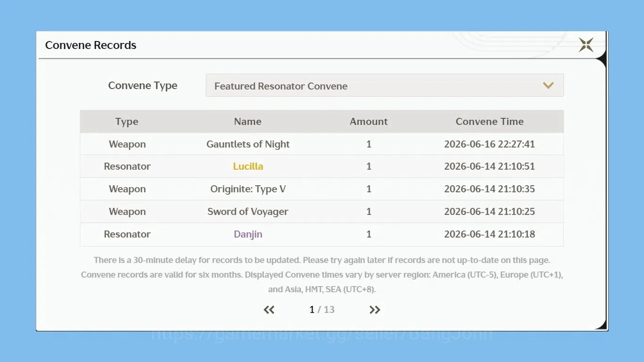Screen dimensions: 644x362
Task: Click Resonator type in Danjin row
Action: click(127, 234)
